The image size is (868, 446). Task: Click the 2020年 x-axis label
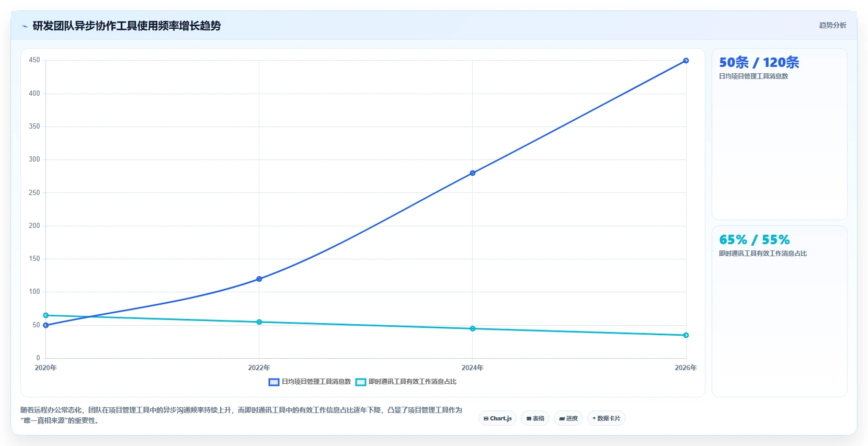[x=46, y=368]
